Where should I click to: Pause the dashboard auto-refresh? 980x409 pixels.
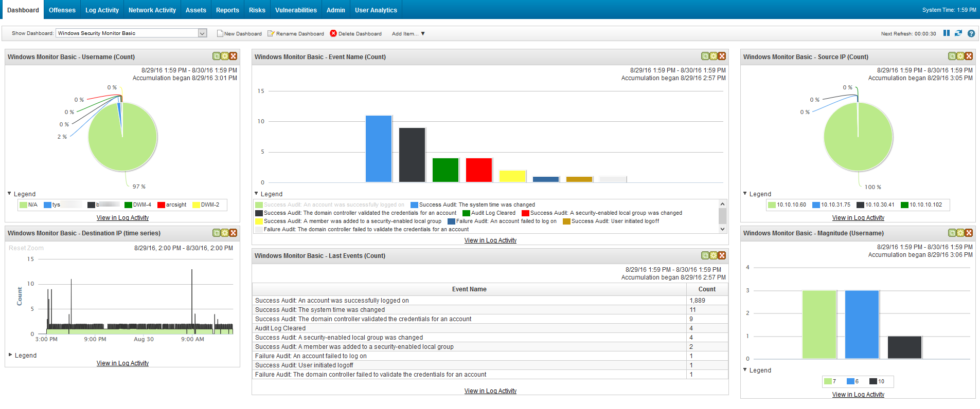tap(946, 33)
